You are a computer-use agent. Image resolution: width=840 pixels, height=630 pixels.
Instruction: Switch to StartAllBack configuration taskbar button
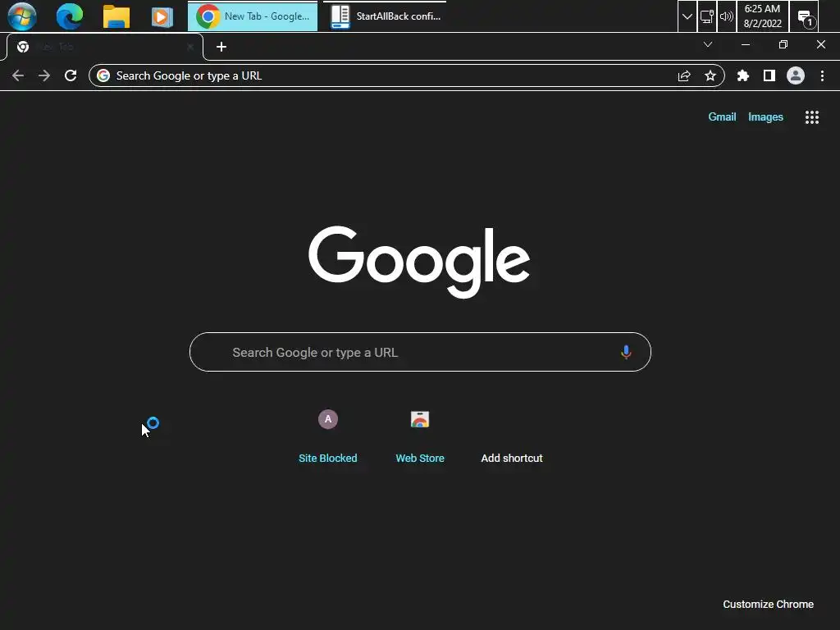(x=385, y=16)
